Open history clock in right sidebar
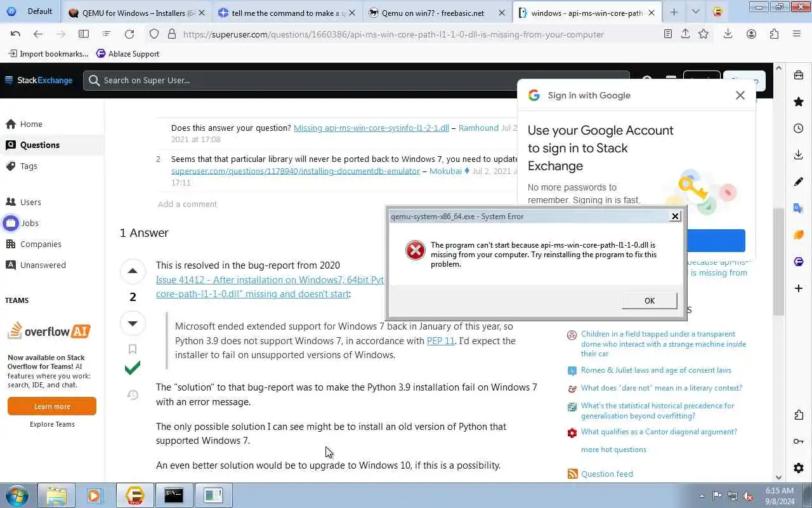 (x=799, y=128)
